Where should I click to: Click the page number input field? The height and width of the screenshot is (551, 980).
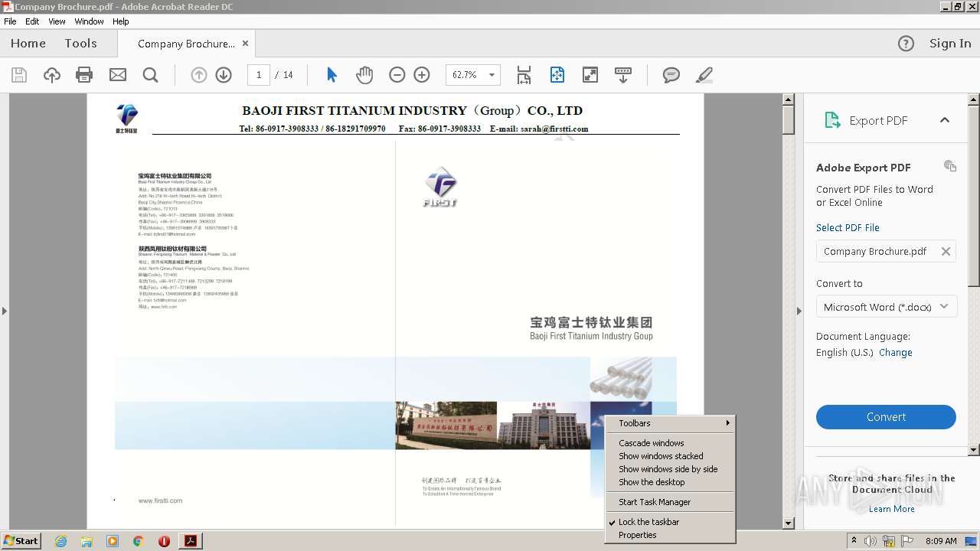tap(259, 75)
